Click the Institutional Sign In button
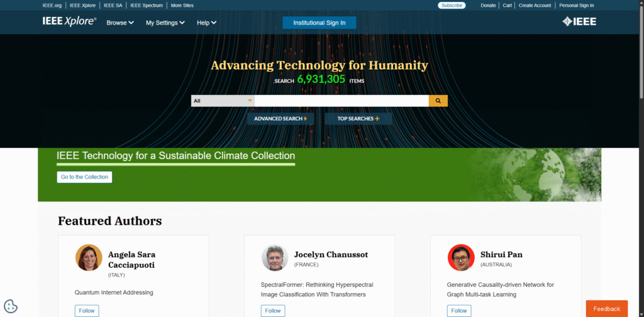Viewport: 644px width, 317px height. point(319,23)
